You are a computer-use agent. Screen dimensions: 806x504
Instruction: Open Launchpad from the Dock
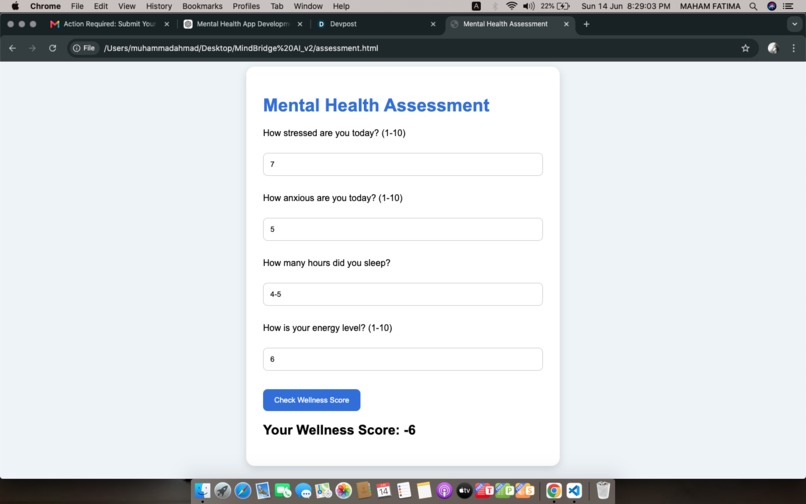pyautogui.click(x=223, y=490)
